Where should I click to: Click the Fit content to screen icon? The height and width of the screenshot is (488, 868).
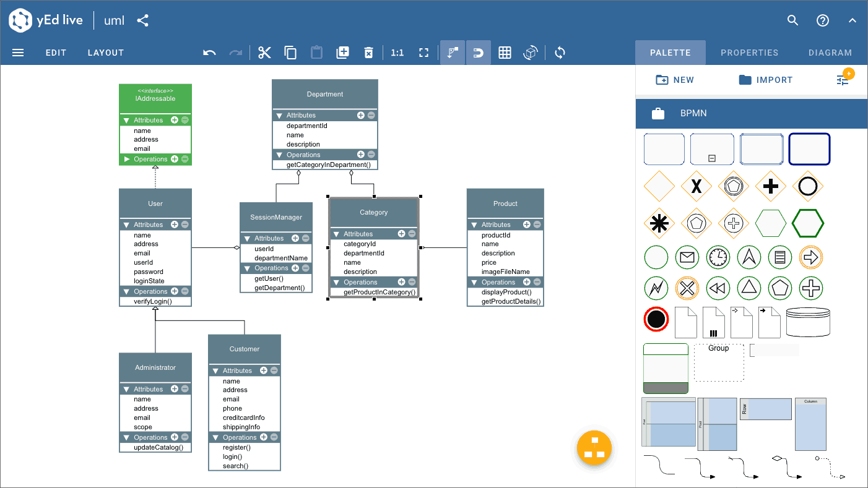(x=423, y=53)
